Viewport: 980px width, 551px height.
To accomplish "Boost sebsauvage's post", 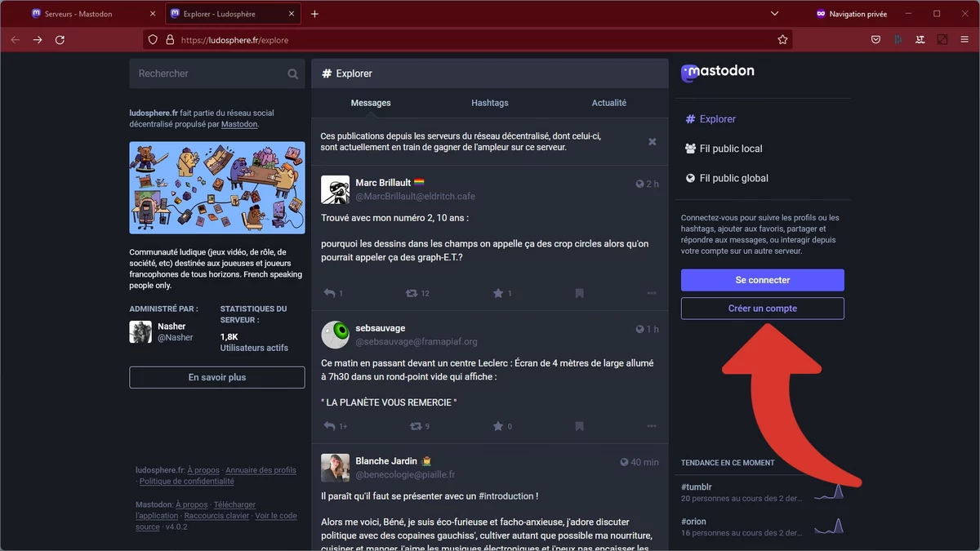I will coord(415,426).
